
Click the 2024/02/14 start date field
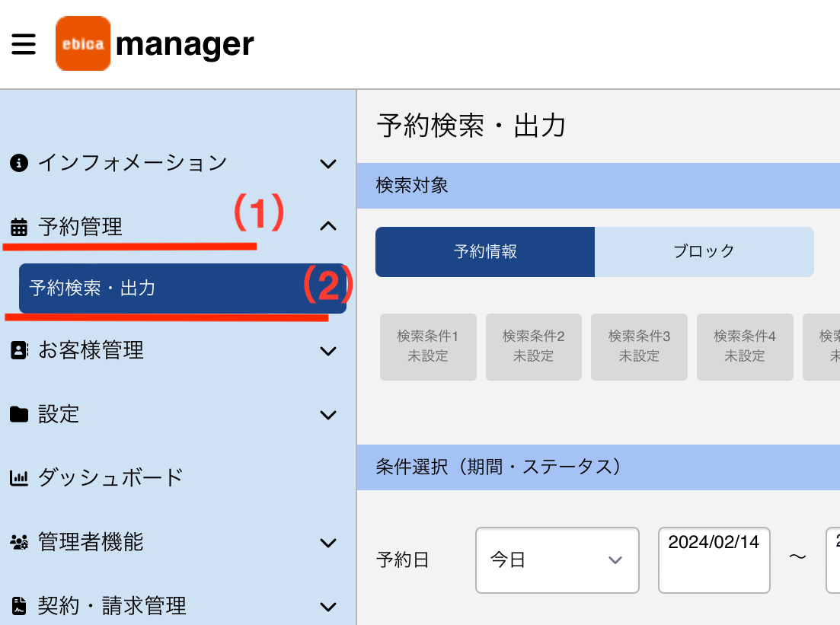click(x=714, y=560)
